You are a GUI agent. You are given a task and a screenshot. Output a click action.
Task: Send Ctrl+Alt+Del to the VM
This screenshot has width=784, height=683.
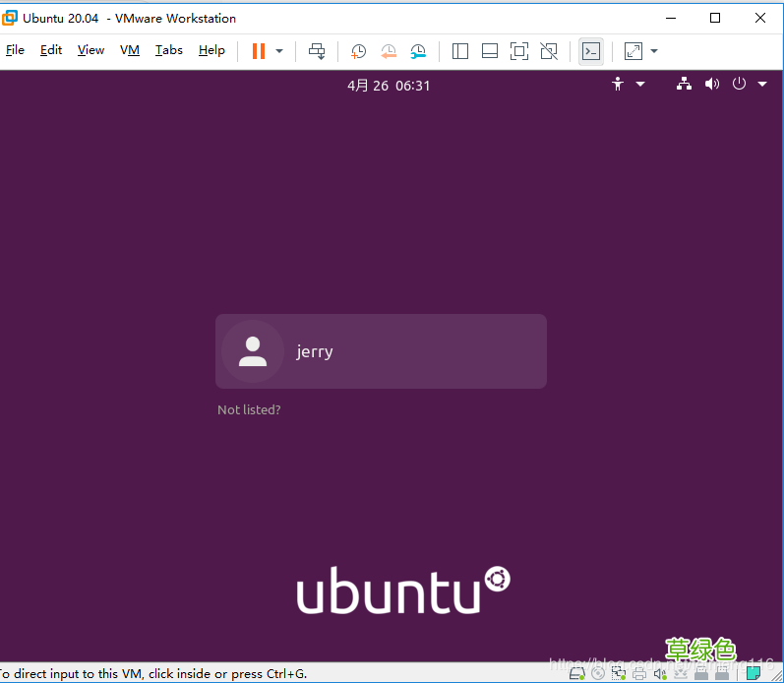(317, 51)
